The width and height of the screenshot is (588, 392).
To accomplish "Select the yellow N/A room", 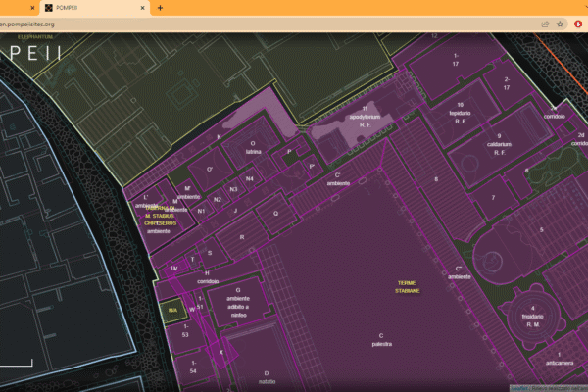I will click(x=171, y=310).
